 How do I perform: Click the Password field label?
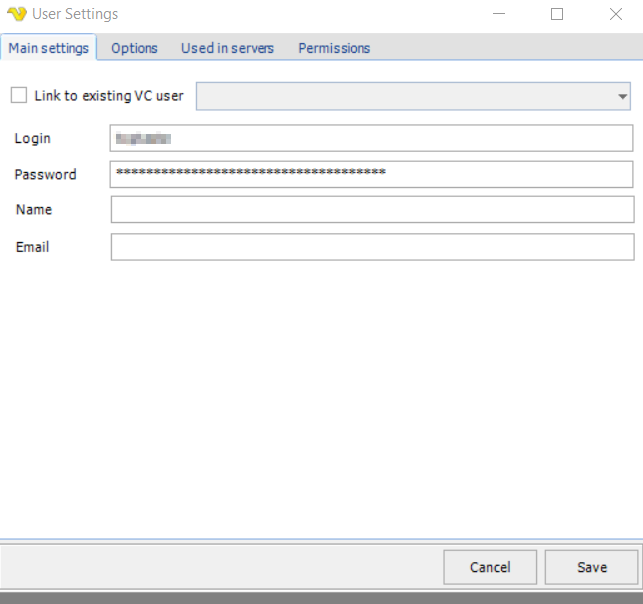click(45, 174)
